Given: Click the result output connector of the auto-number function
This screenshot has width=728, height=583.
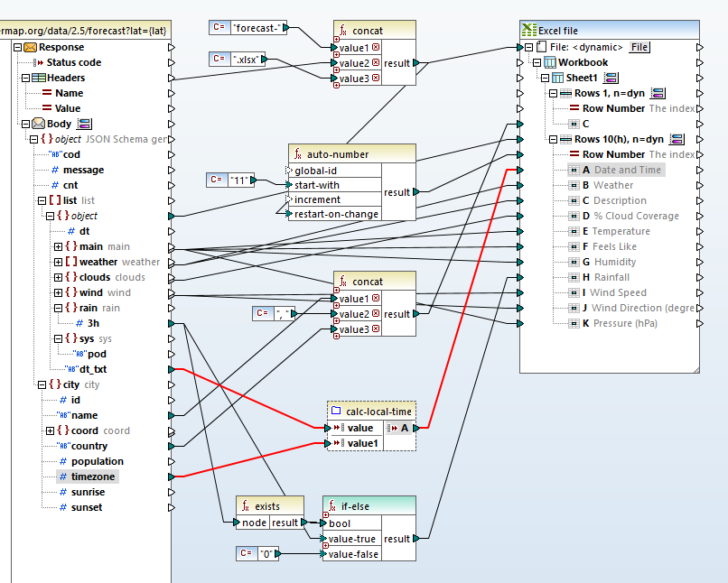Looking at the screenshot, I should pos(415,192).
